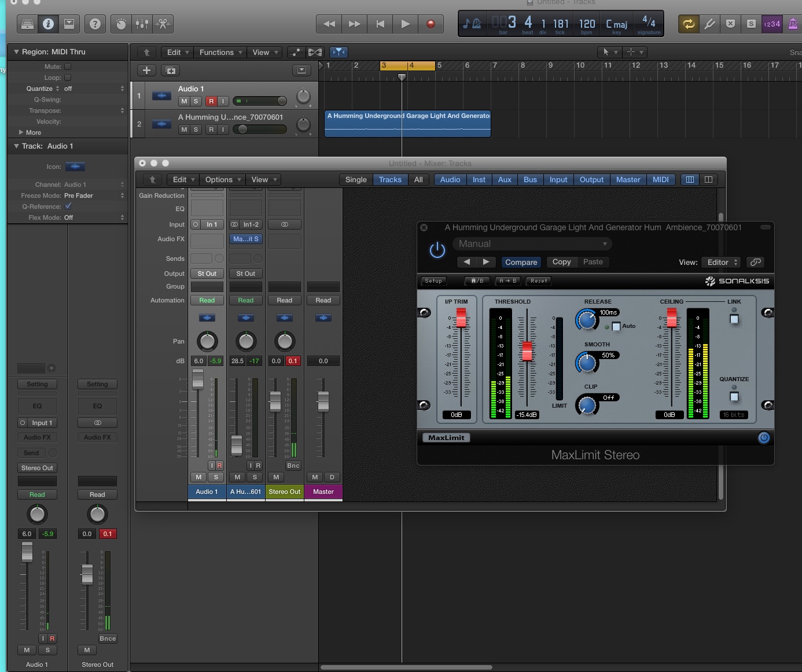Toggle the Aux channel filter
Image resolution: width=802 pixels, height=672 pixels.
[505, 180]
